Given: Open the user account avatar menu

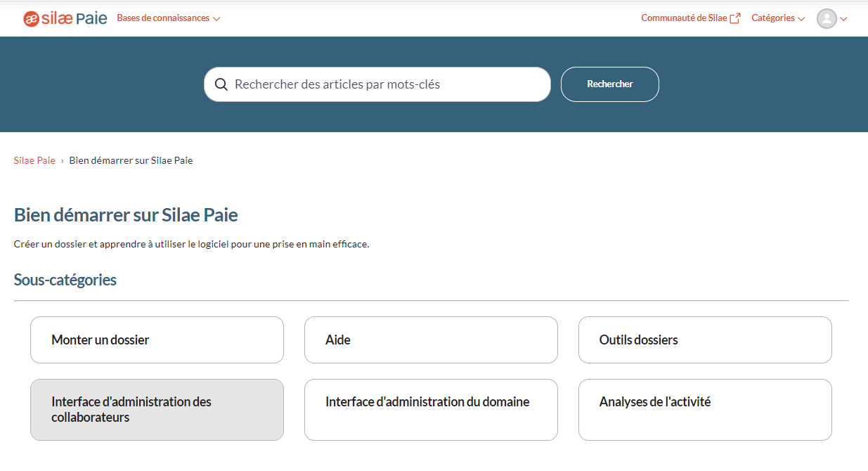Looking at the screenshot, I should (827, 18).
